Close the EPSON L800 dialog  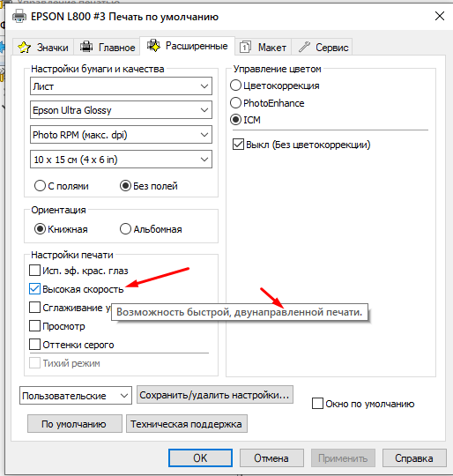point(440,16)
